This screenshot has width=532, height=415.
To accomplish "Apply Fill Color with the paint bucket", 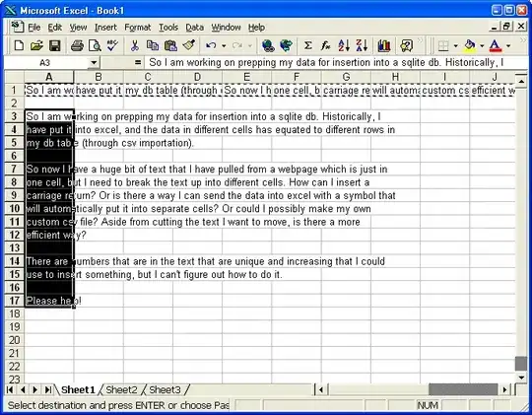I will pyautogui.click(x=470, y=45).
